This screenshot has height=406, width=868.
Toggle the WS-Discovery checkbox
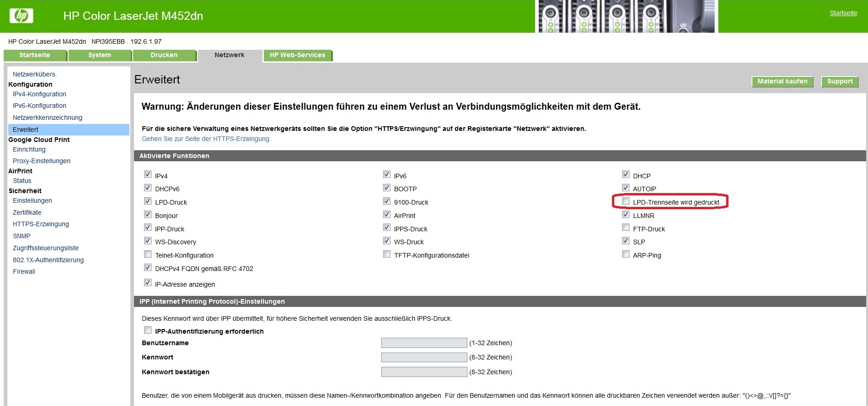pos(148,241)
